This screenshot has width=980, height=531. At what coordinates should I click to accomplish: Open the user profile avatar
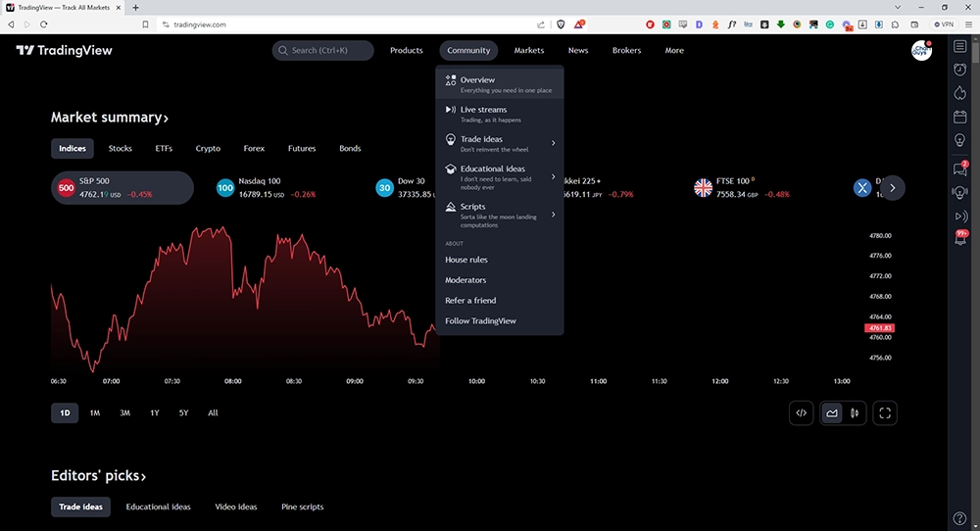point(921,50)
